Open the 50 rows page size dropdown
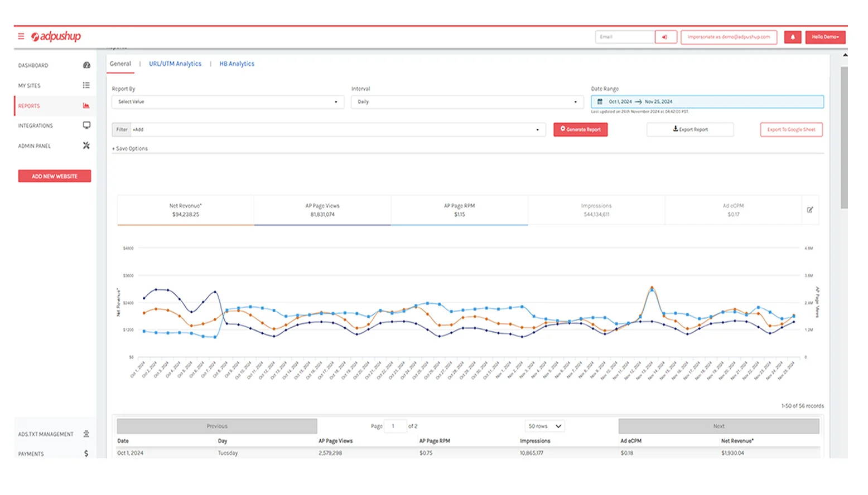 click(545, 426)
